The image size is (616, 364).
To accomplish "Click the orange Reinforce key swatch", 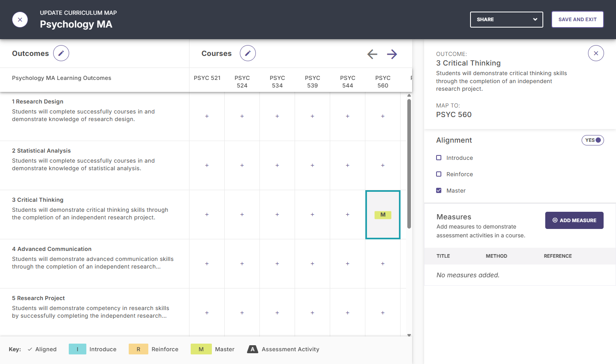I will 138,349.
